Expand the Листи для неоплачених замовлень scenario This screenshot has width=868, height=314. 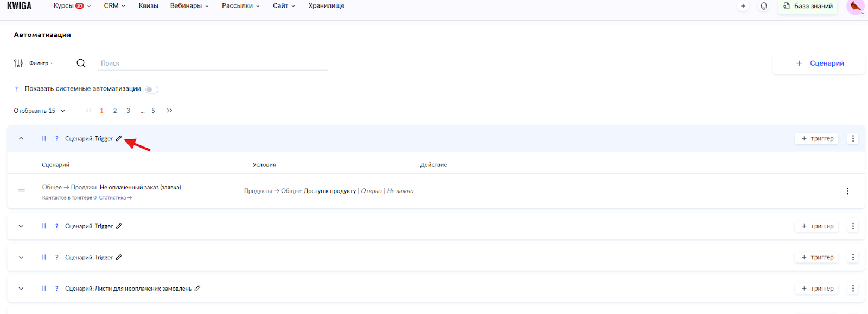coord(21,289)
